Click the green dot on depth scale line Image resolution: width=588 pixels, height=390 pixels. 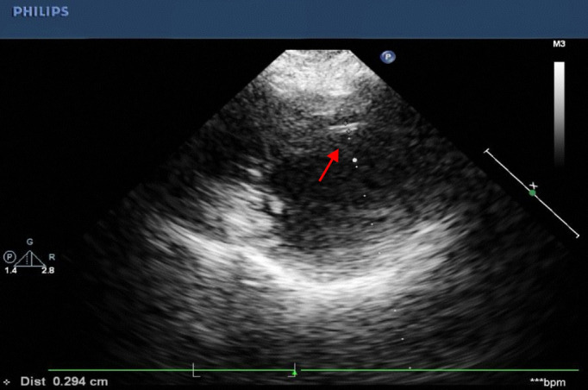tap(533, 193)
